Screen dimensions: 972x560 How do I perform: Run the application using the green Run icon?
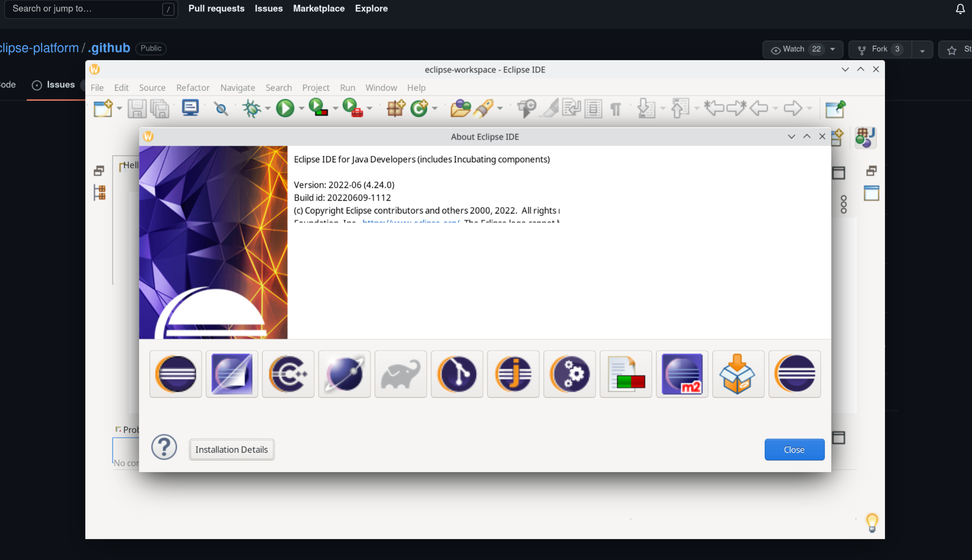pyautogui.click(x=286, y=108)
